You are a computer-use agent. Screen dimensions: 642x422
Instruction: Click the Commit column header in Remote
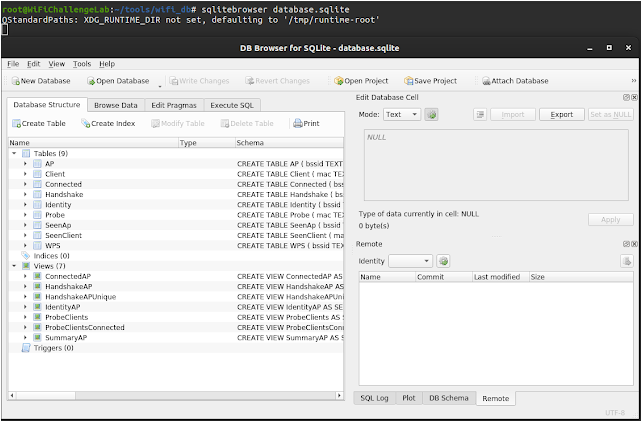pyautogui.click(x=444, y=277)
